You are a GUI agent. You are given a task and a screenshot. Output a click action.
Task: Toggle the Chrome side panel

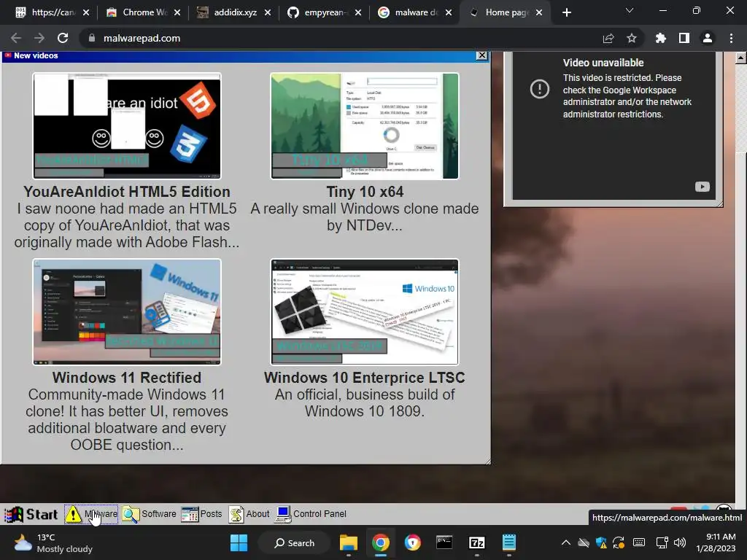(x=684, y=38)
